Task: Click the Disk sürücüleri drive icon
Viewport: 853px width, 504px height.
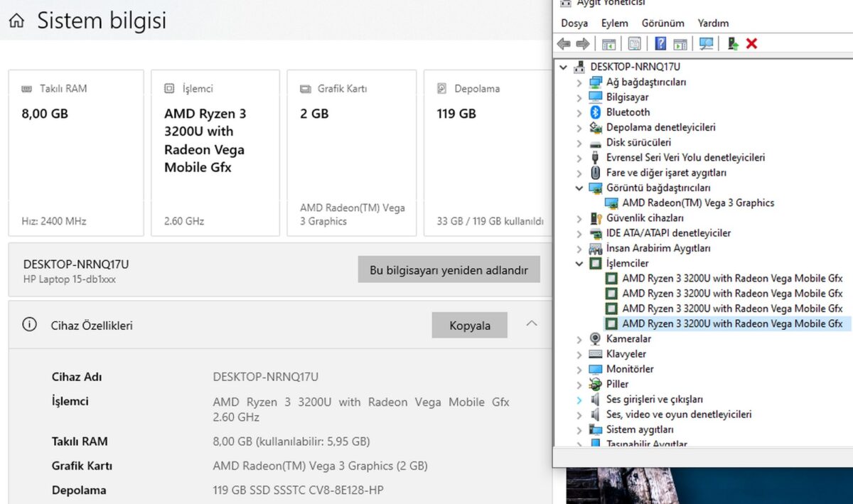Action: coord(596,143)
